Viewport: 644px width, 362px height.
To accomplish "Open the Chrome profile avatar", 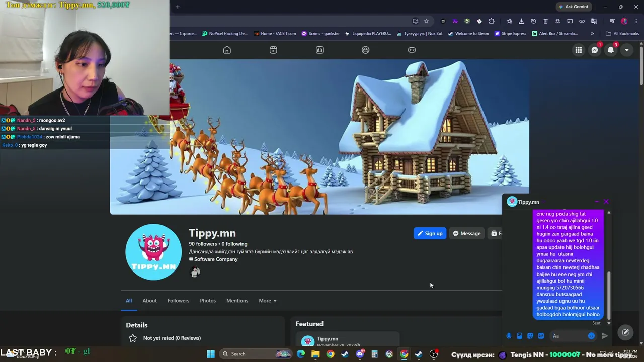I will (x=624, y=21).
